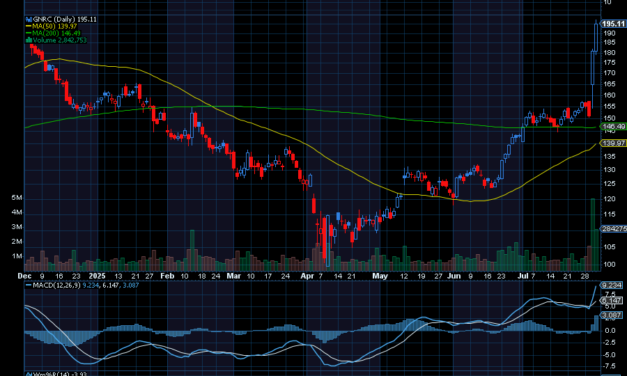Click the 185 price scale label
Screen dimensions: 627x376
click(609, 43)
